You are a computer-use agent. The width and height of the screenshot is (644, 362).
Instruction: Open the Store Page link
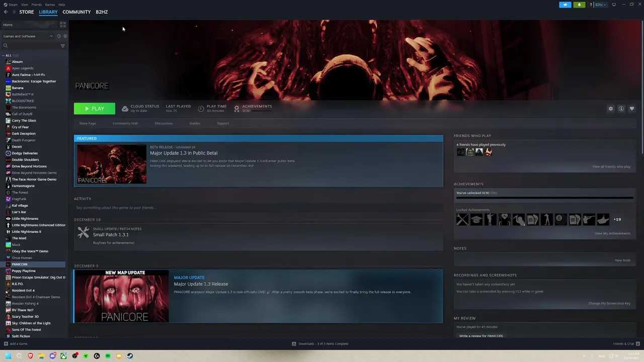pos(88,123)
